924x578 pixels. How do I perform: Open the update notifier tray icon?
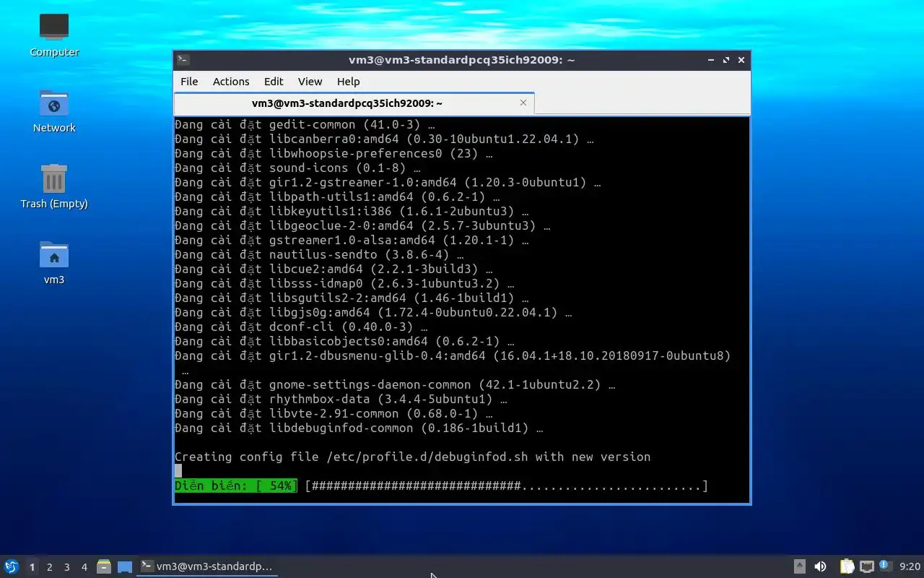pos(886,566)
